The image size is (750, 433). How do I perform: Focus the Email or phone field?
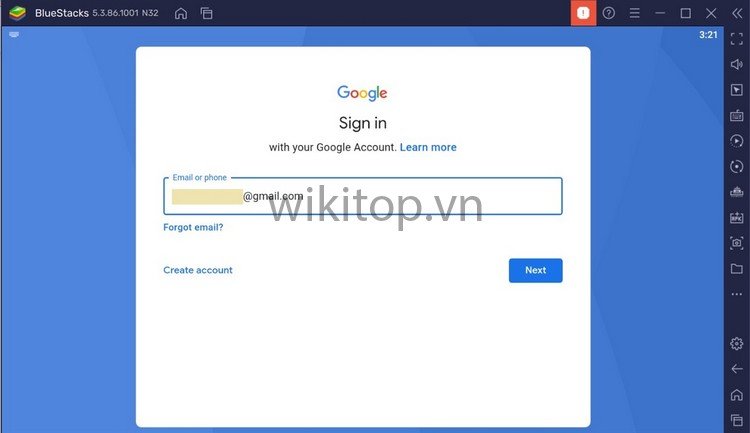click(363, 196)
